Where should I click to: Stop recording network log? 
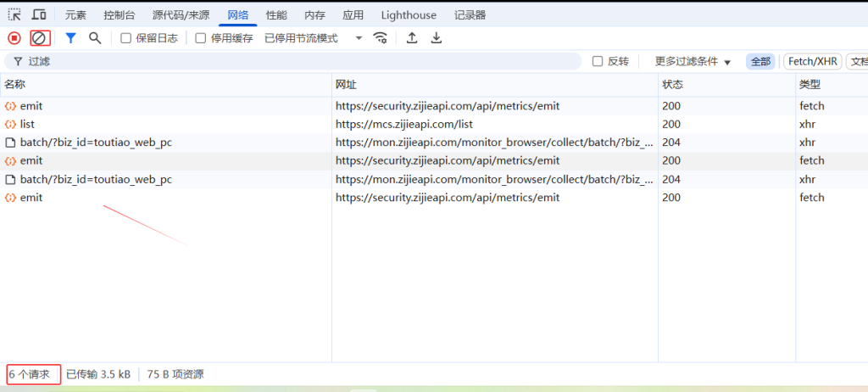pos(14,38)
